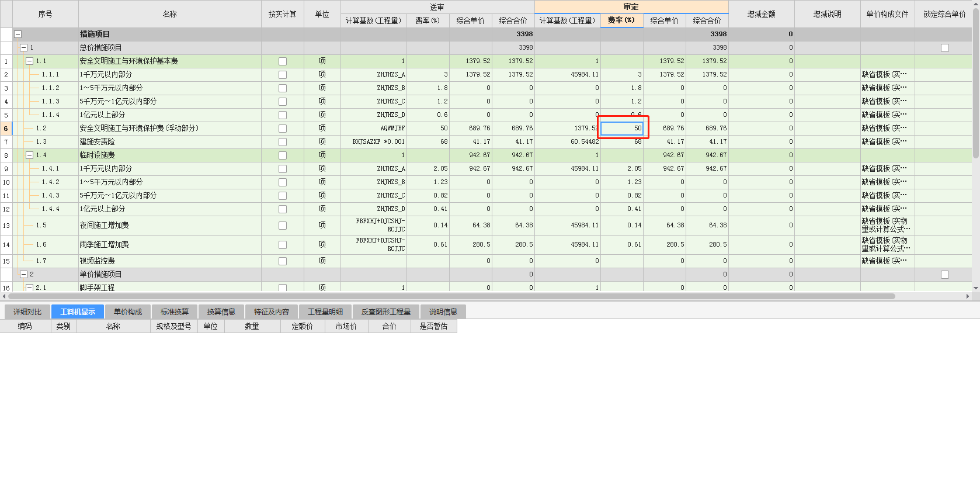This screenshot has height=502, width=980.
Task: Click the 规格及型号 header in lower table
Action: 174,327
